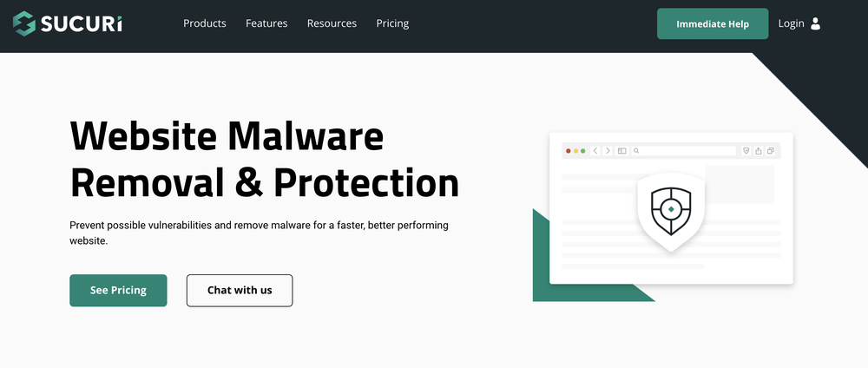Click the duplicate tabs icon in the illustrated toolbar
Screen dimensions: 868x368
point(771,151)
